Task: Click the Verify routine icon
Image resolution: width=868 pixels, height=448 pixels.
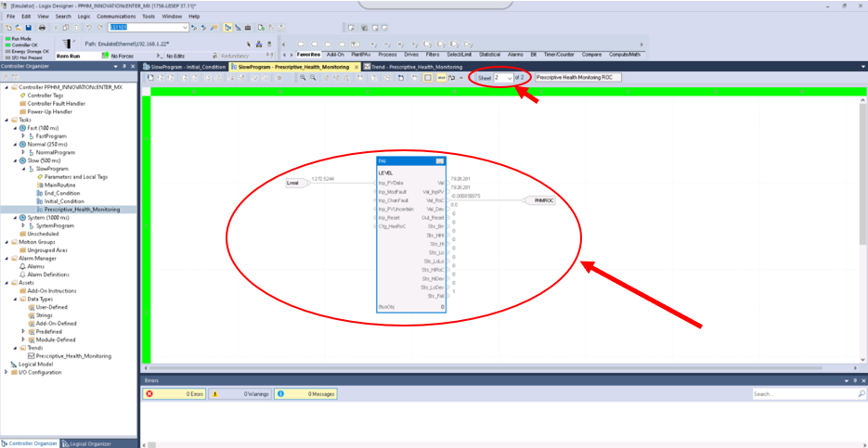Action: [x=261, y=28]
